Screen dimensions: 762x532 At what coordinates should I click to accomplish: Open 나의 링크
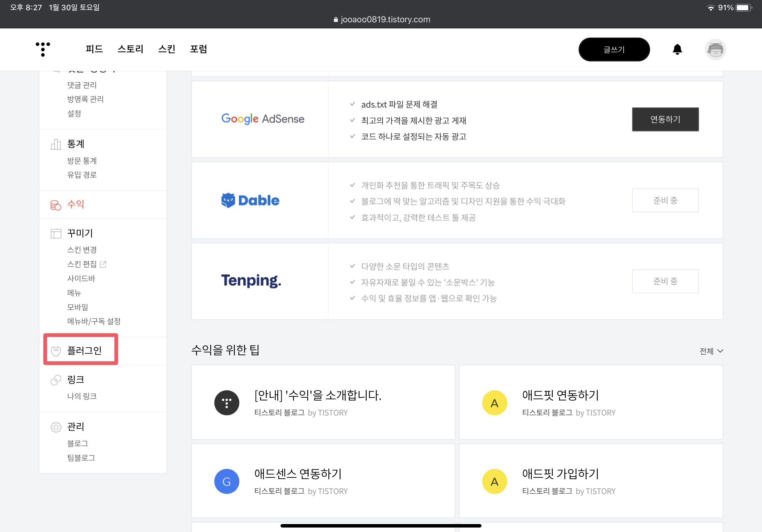tap(82, 396)
